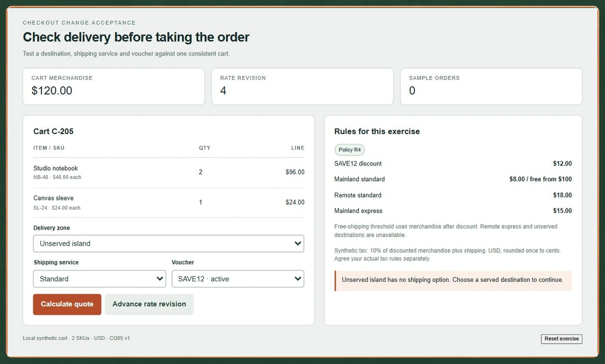Click the $8.00 / free from $100 value

(541, 179)
